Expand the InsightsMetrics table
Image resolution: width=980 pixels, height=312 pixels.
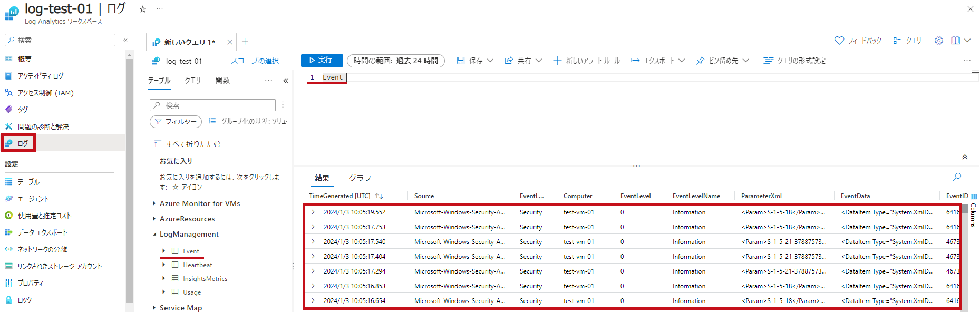164,279
